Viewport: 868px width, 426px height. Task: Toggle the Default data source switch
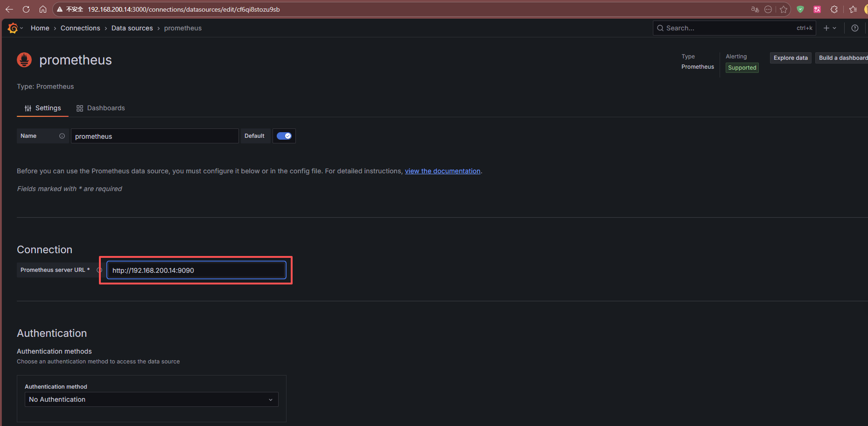tap(284, 136)
